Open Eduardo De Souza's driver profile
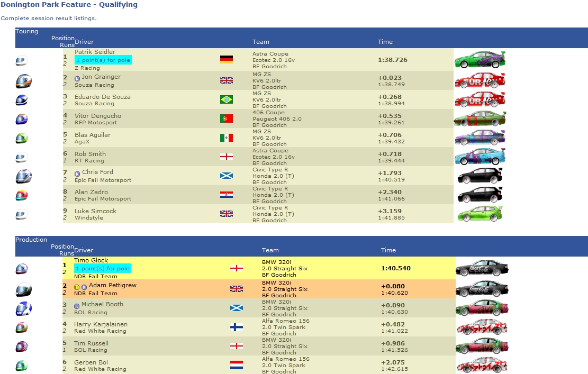This screenshot has height=374, width=588. (102, 97)
